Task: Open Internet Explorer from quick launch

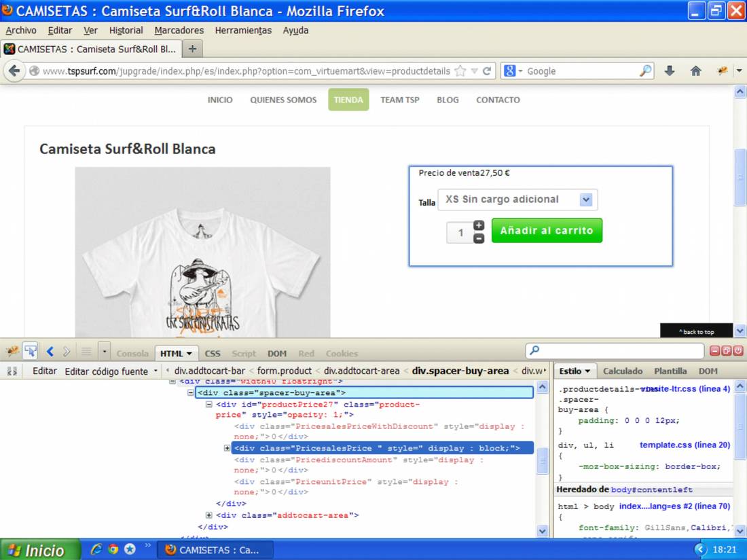Action: pyautogui.click(x=96, y=549)
